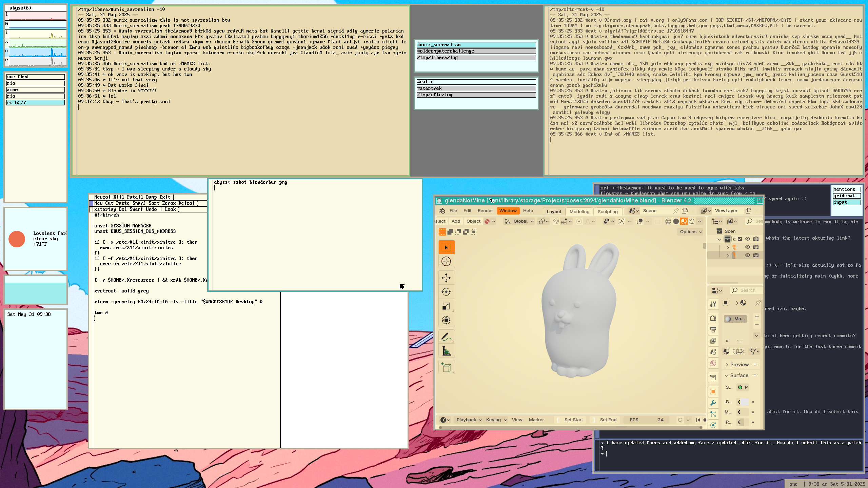Switch to the Sculpting workspace tab
This screenshot has width=868, height=488.
[x=608, y=211]
